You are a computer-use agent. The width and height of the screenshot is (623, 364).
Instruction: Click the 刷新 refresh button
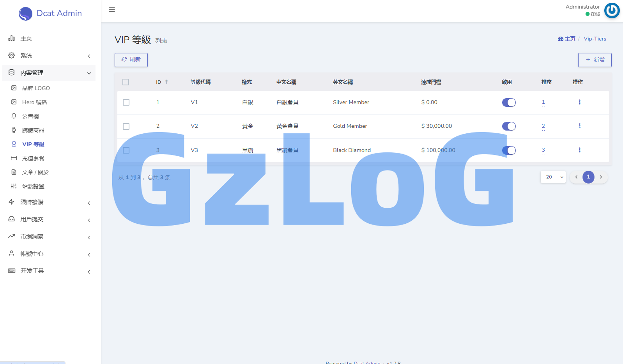click(x=131, y=60)
